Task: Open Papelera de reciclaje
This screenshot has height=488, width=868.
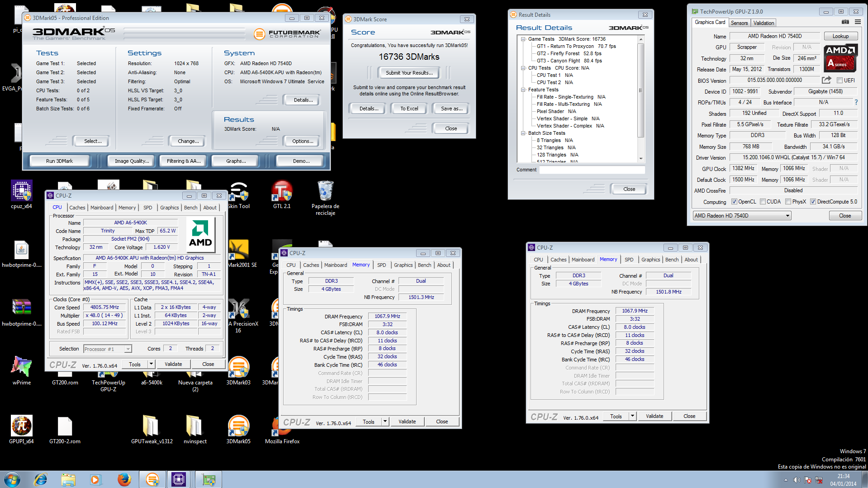Action: pos(325,198)
